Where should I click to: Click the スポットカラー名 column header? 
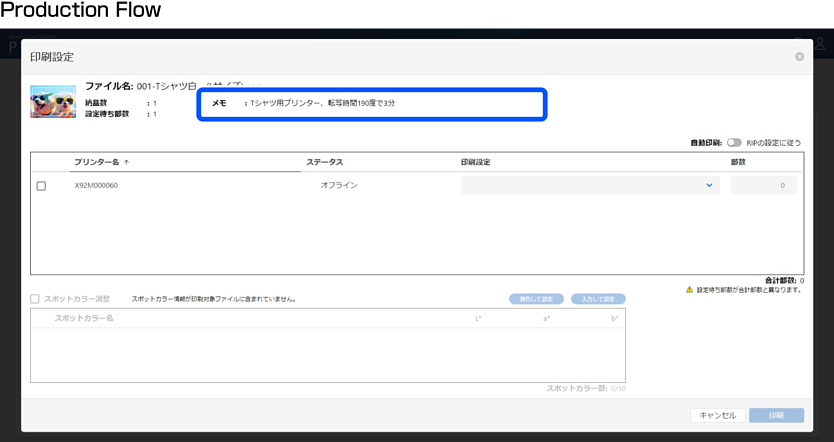84,318
